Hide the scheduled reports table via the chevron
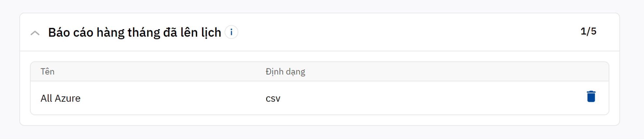This screenshot has height=139, width=644. (x=35, y=33)
